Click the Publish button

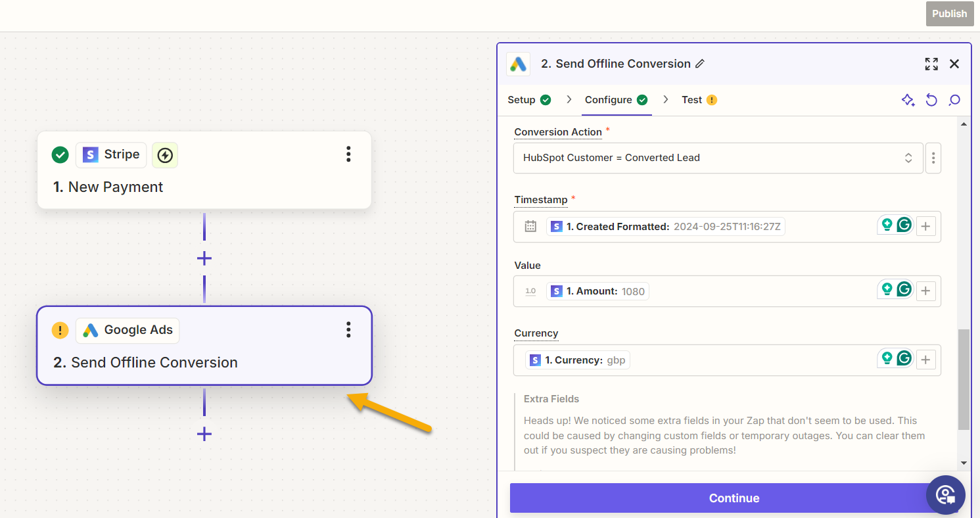(949, 14)
